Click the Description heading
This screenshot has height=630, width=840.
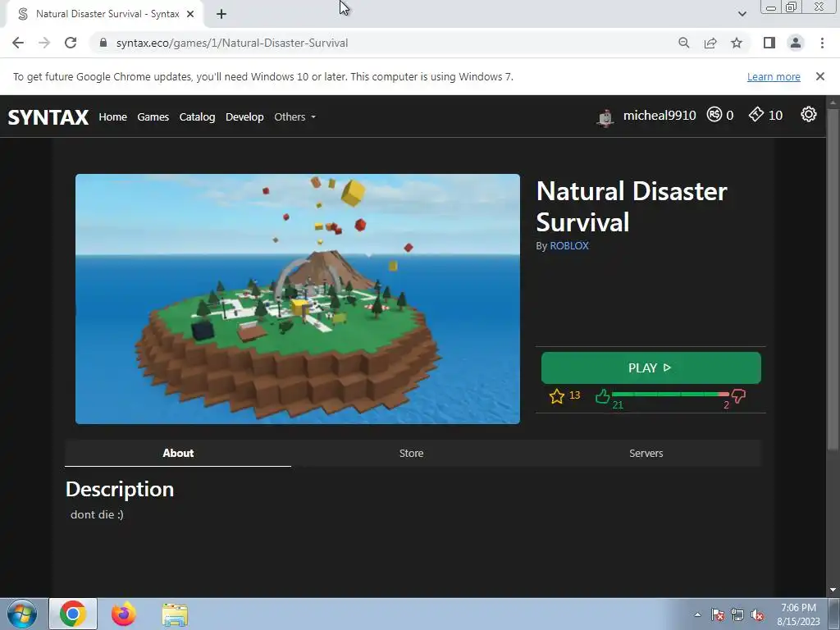pyautogui.click(x=120, y=489)
